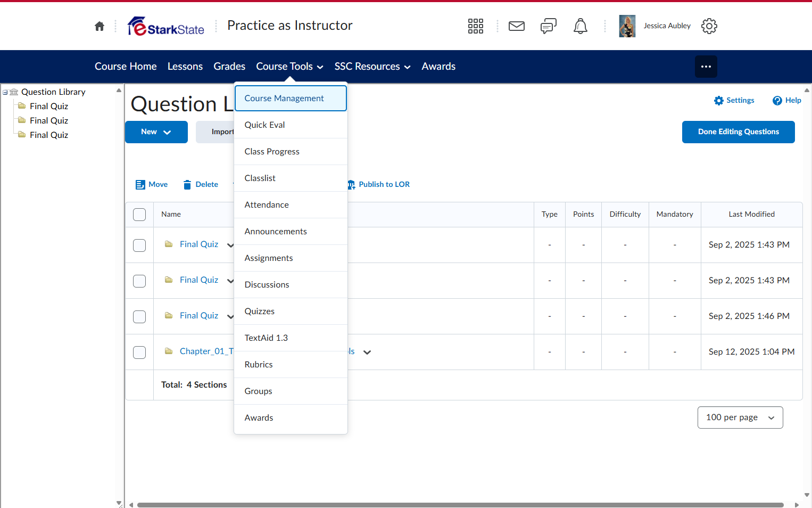Open Help with the question mark icon
The image size is (812, 508).
coord(777,101)
